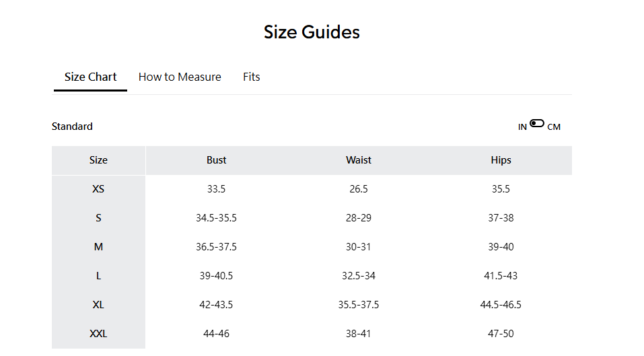The height and width of the screenshot is (356, 644).
Task: Select the Size Chart tab
Action: (x=90, y=77)
